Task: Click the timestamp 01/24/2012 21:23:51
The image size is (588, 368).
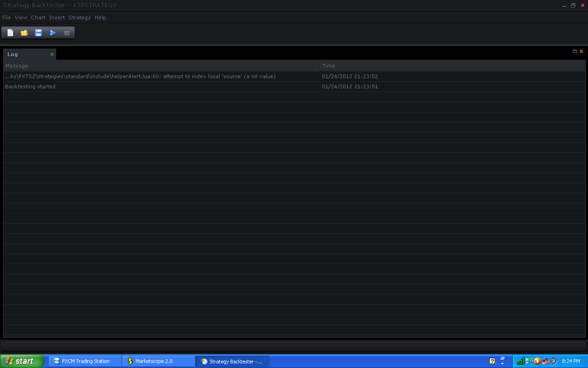Action: pos(350,86)
